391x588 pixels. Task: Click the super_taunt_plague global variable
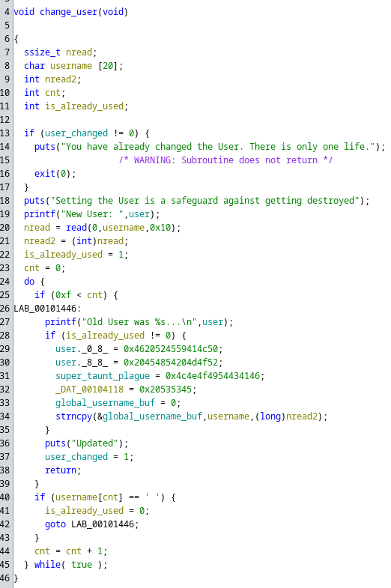coord(103,376)
